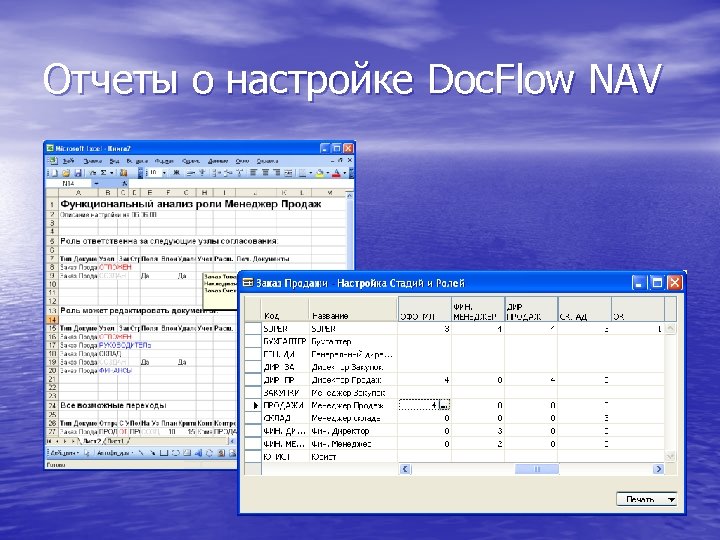Toggle Underline (Ч) formatting in Excel
The width and height of the screenshot is (720, 540).
[202, 173]
